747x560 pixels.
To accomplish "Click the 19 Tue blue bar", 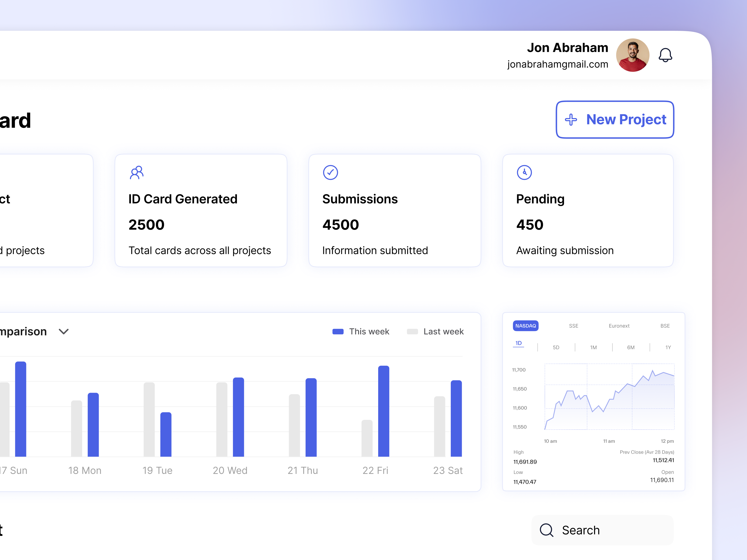I will pyautogui.click(x=166, y=434).
